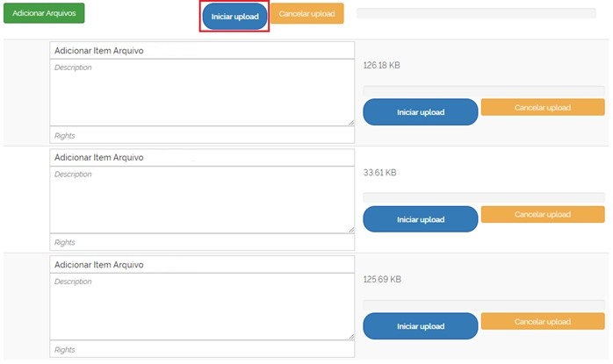Screen dimensions: 613x364
Task: Cancel upload of the 33.61 KB file
Action: pyautogui.click(x=543, y=215)
